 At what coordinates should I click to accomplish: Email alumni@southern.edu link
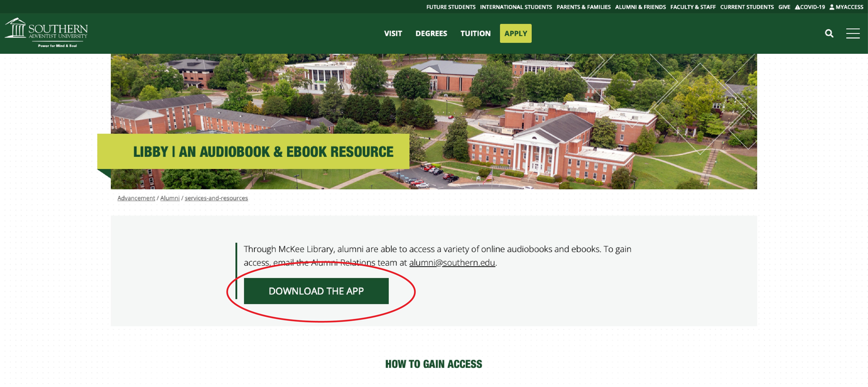(x=452, y=262)
